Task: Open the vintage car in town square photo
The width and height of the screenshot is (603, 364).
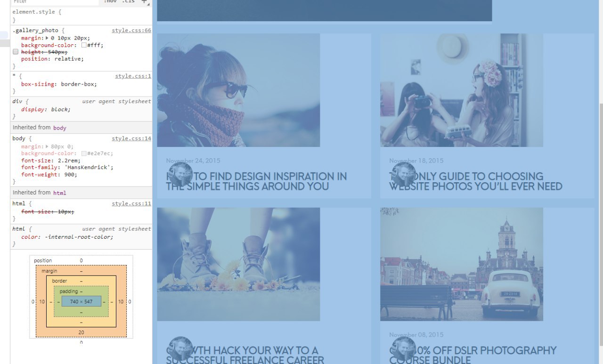Action: pos(462,265)
